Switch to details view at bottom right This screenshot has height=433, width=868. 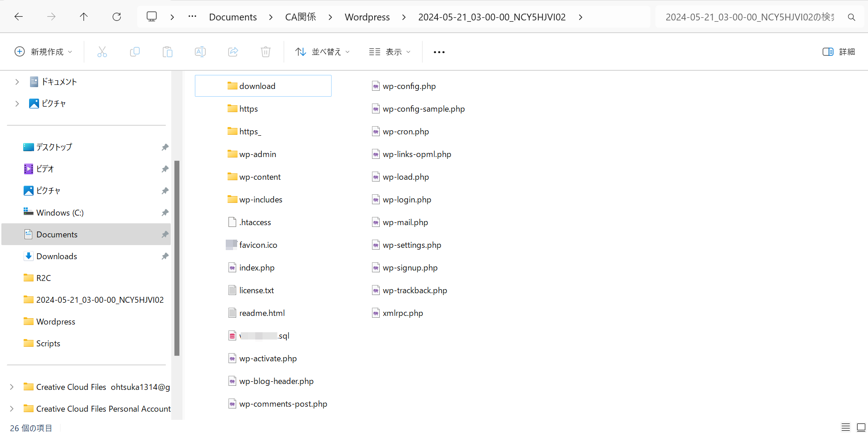tap(846, 427)
